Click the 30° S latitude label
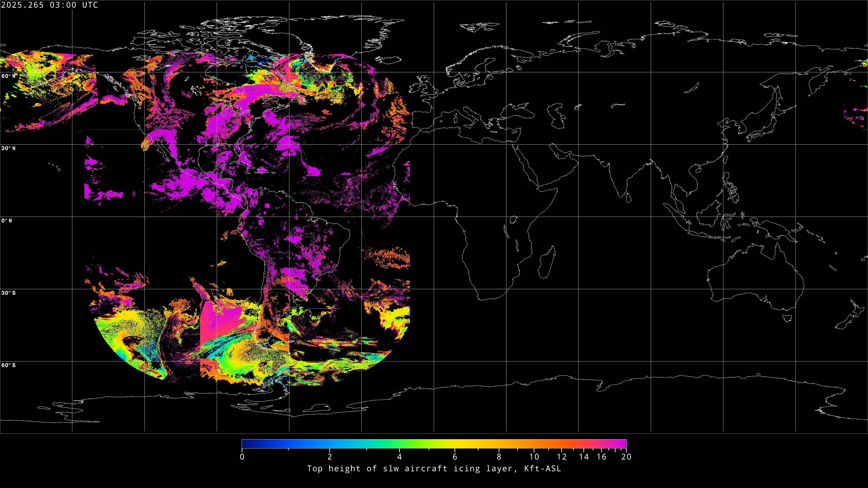The height and width of the screenshot is (488, 868). 8,293
